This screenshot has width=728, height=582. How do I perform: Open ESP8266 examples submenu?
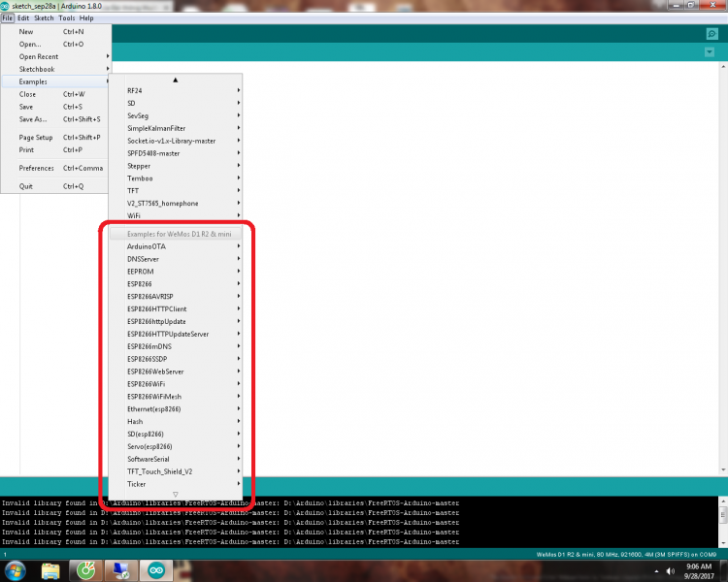[x=176, y=284]
